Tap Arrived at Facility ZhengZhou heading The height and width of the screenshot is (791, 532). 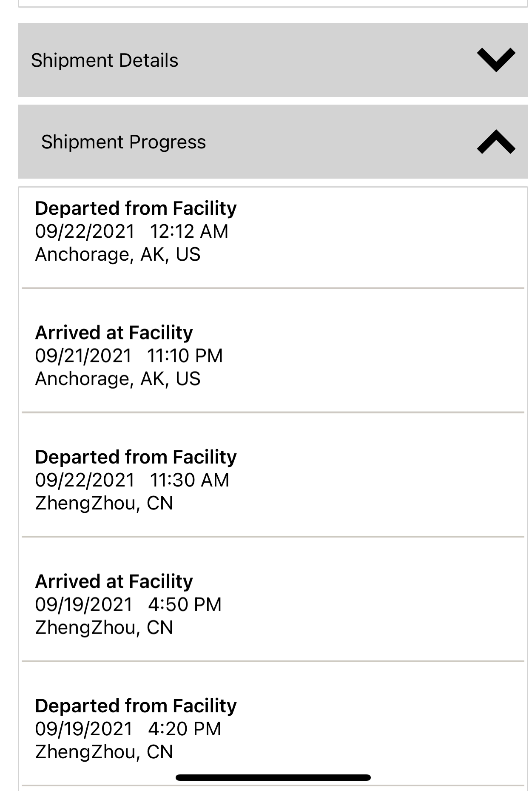coord(114,581)
